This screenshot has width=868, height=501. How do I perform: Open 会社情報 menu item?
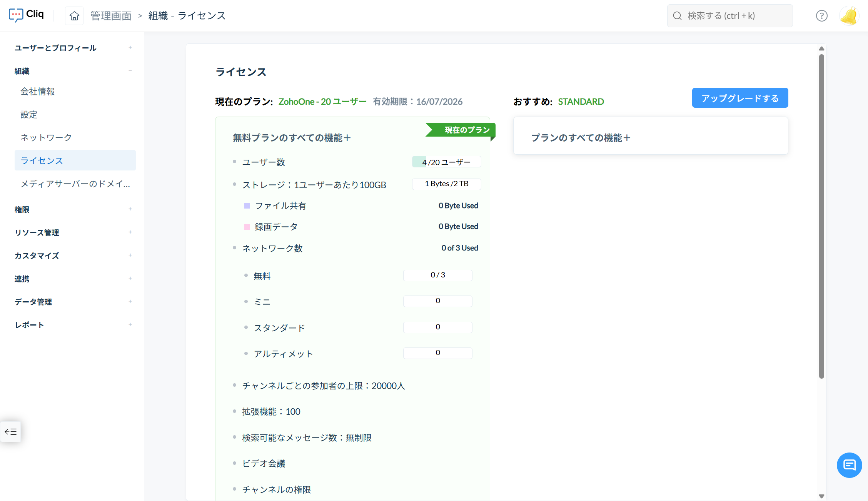[38, 91]
